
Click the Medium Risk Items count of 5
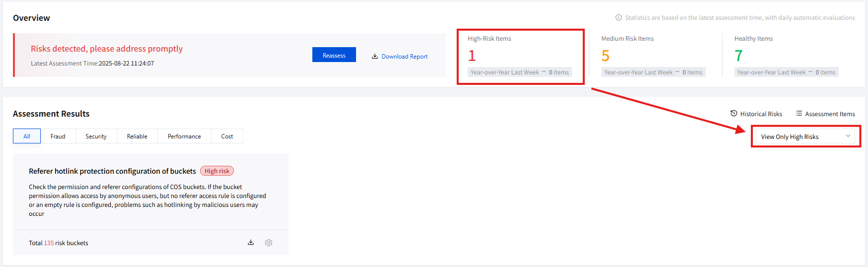click(x=605, y=56)
